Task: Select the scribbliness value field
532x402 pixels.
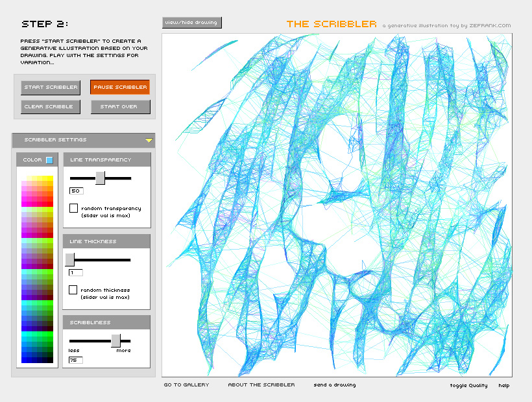Action: point(76,360)
